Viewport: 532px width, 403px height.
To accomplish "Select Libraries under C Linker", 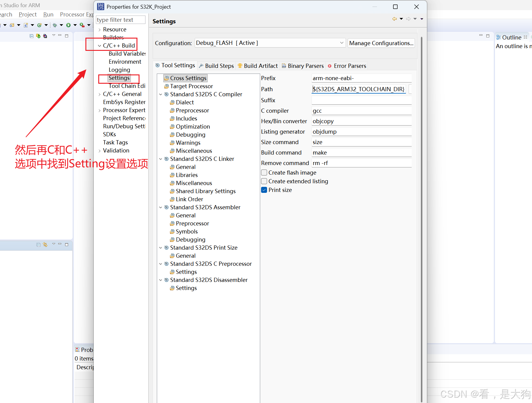I will [x=187, y=175].
